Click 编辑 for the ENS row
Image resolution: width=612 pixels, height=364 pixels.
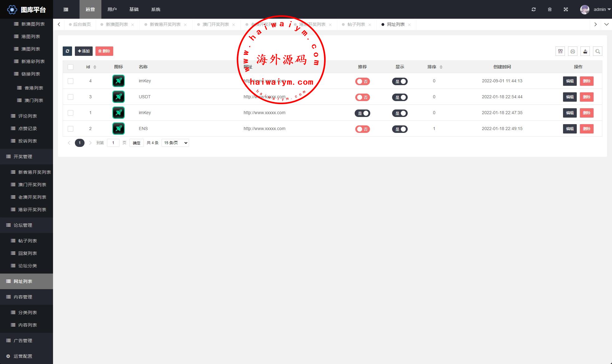(x=570, y=129)
